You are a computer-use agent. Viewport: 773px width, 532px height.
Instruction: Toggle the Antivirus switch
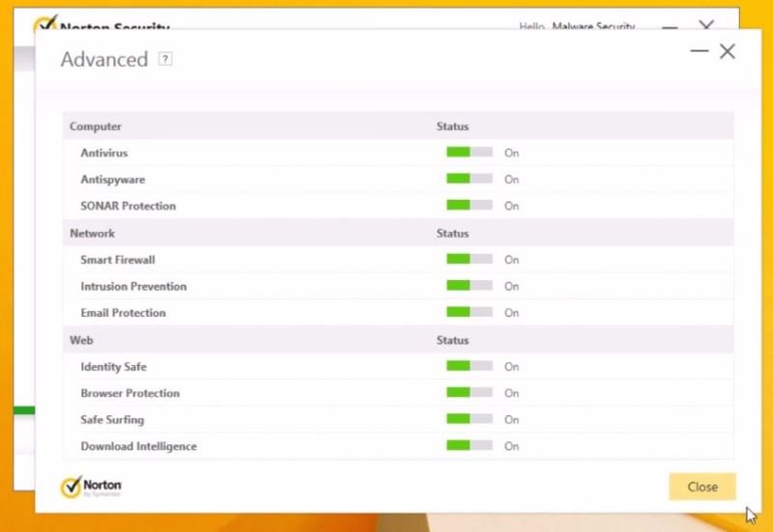(x=469, y=153)
